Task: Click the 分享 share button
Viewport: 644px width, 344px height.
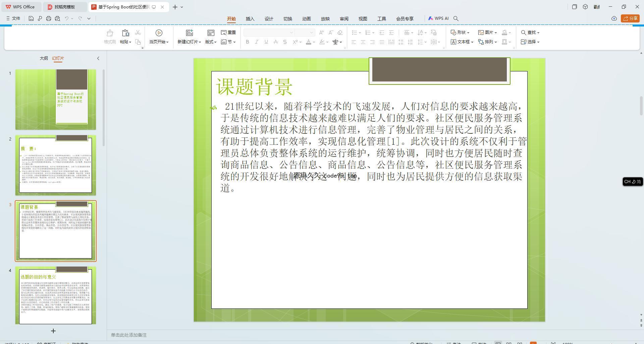Action: [x=630, y=18]
